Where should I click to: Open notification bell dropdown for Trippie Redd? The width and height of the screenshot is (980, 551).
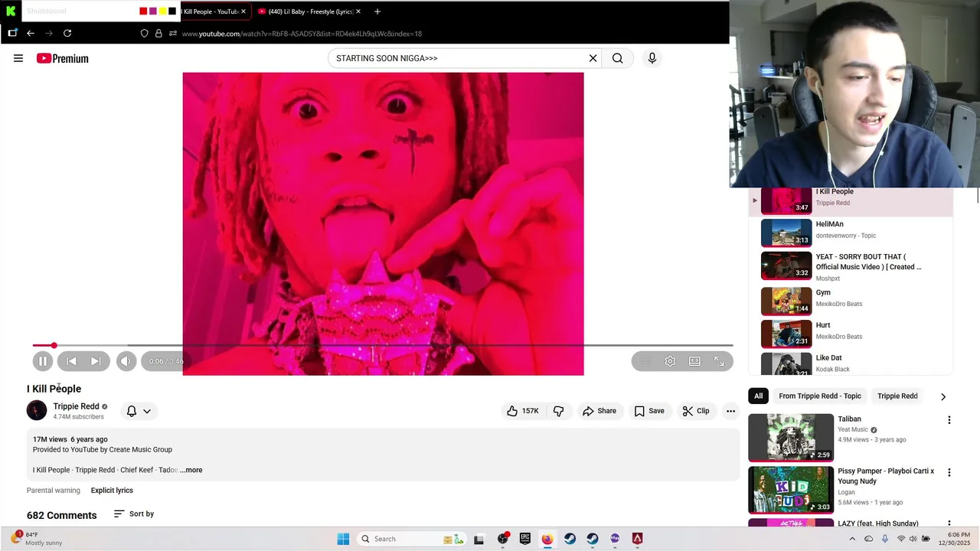[139, 411]
